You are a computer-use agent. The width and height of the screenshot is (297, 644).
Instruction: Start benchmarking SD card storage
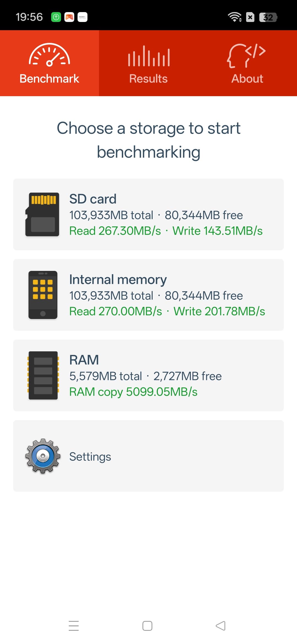tap(165, 214)
